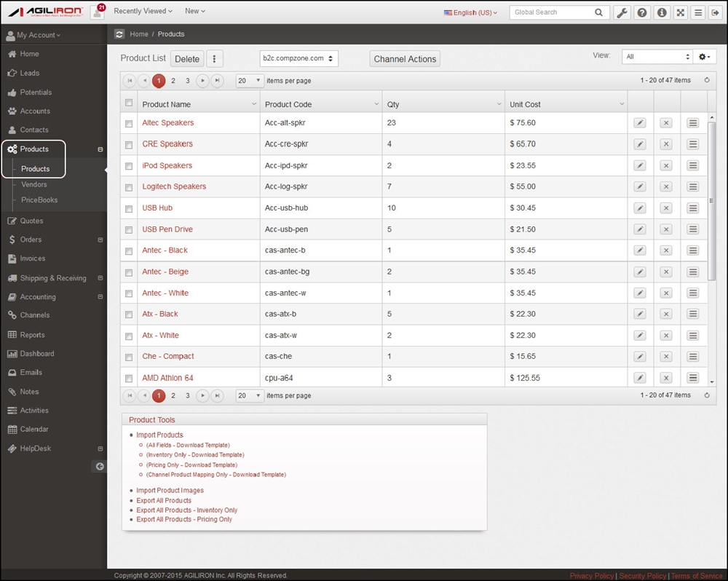The image size is (728, 581).
Task: Open help using the question mark icon
Action: [641, 12]
